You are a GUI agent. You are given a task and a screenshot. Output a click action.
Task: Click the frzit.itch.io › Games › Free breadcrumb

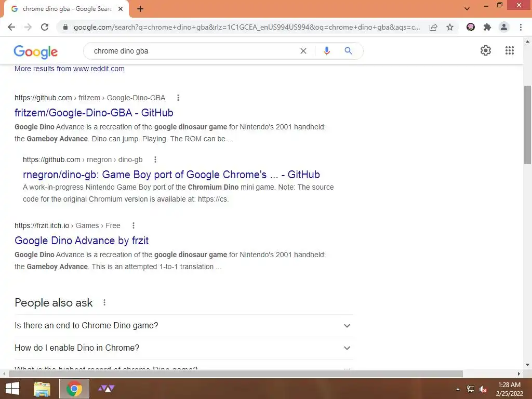[x=68, y=225]
